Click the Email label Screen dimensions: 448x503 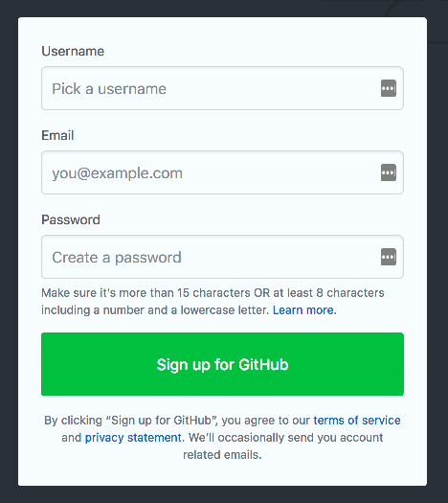57,135
